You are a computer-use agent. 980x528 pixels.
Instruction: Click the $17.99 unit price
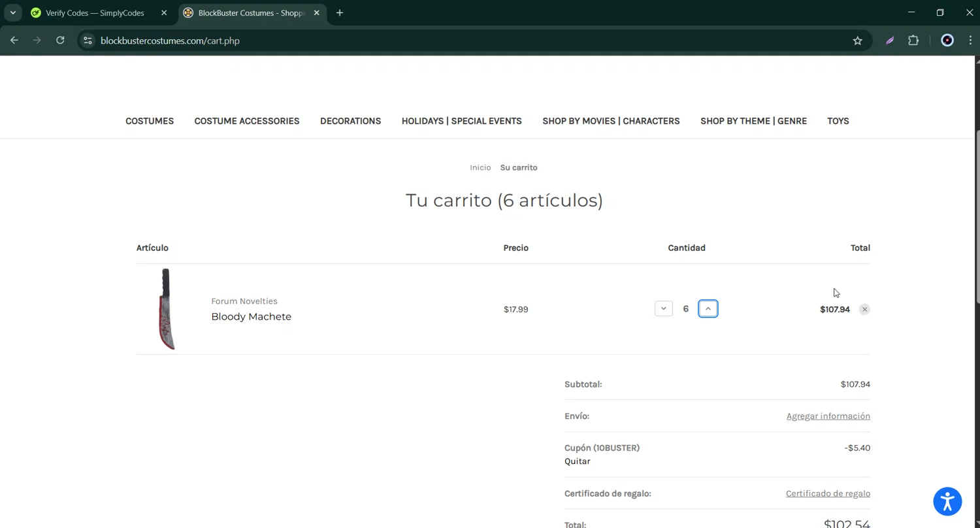pos(515,309)
